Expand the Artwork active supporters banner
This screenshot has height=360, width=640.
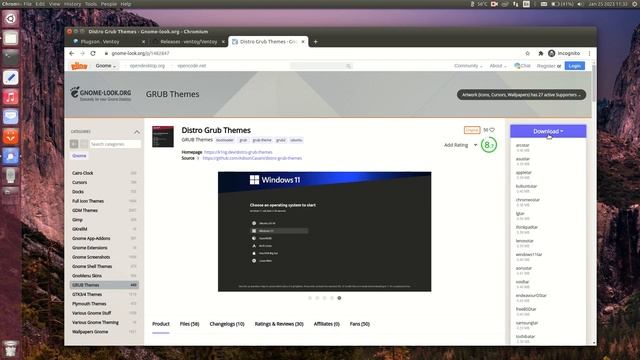coord(521,95)
